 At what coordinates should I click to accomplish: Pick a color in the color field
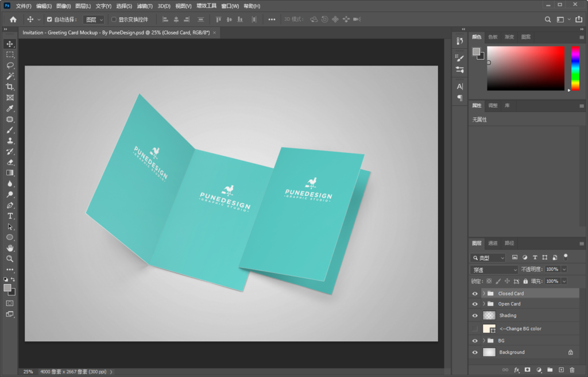[x=525, y=68]
